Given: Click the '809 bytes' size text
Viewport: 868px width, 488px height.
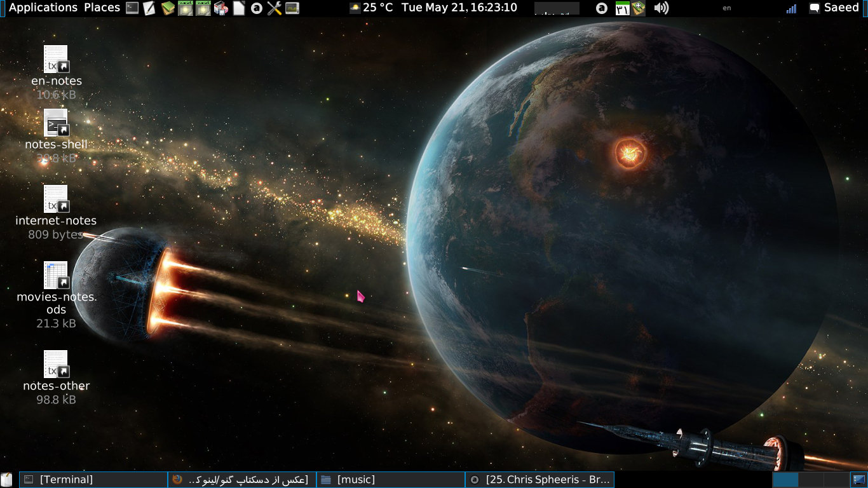Looking at the screenshot, I should [57, 234].
